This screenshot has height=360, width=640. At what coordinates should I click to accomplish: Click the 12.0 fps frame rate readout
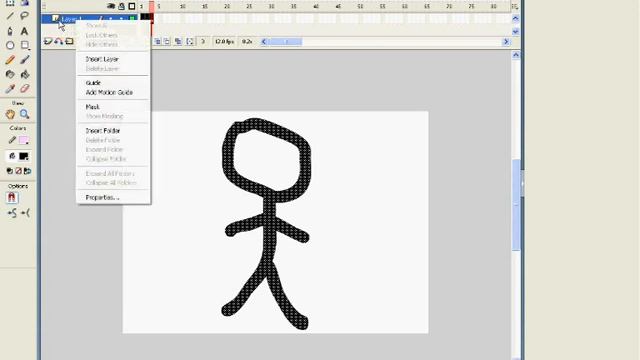(x=224, y=42)
